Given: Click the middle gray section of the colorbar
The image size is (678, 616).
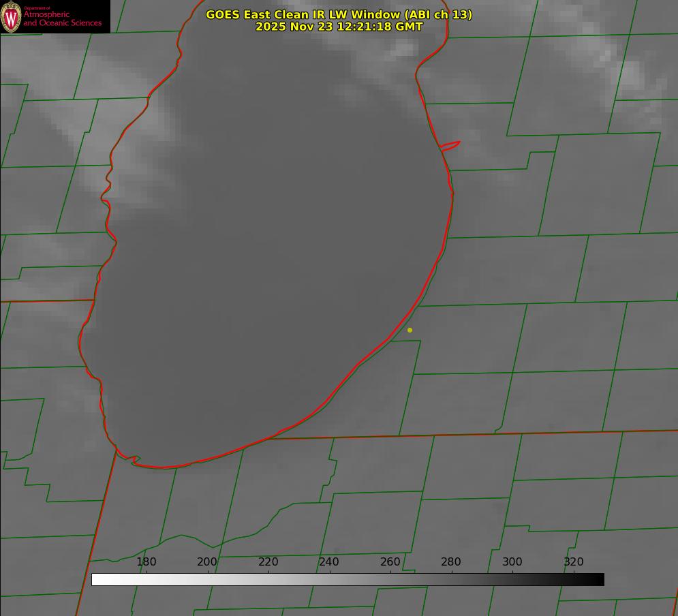Looking at the screenshot, I should [348, 579].
